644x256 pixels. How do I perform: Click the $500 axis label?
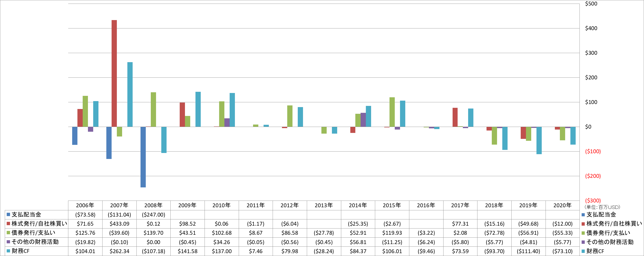[x=591, y=4]
